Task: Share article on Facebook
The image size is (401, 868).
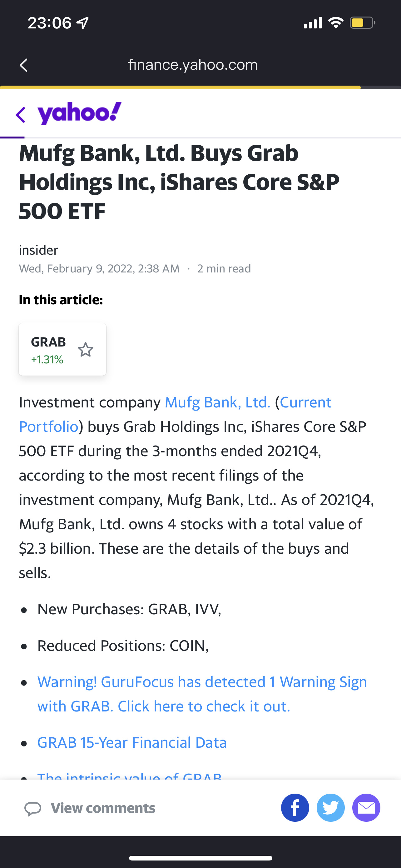Action: click(x=295, y=808)
